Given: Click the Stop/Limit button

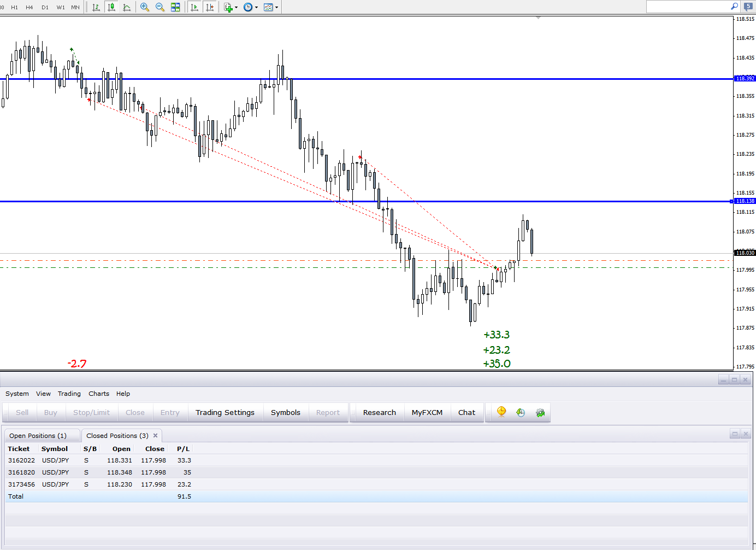Looking at the screenshot, I should 91,413.
